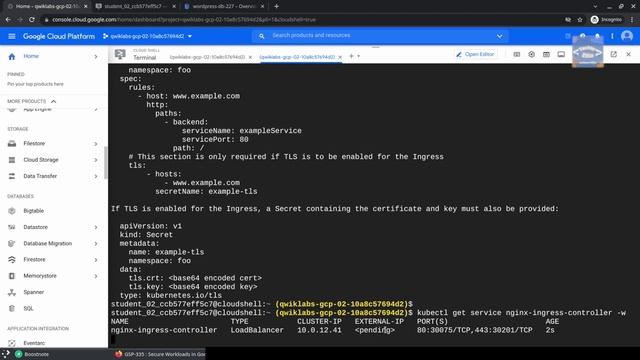Click the Incognito profile indicator
Viewport: 640px width, 360px height.
pyautogui.click(x=607, y=20)
